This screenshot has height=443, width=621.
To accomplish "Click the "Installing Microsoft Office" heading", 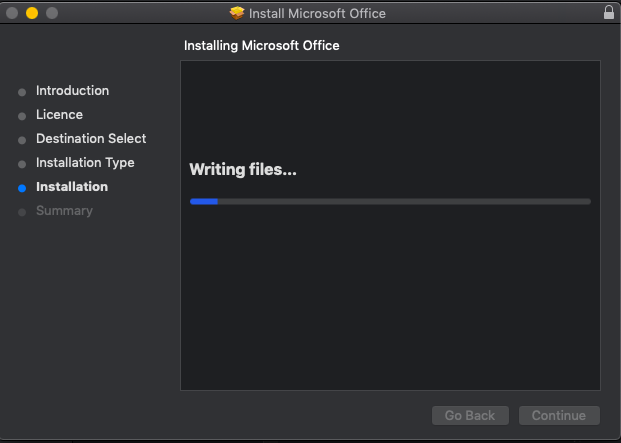I will (261, 46).
